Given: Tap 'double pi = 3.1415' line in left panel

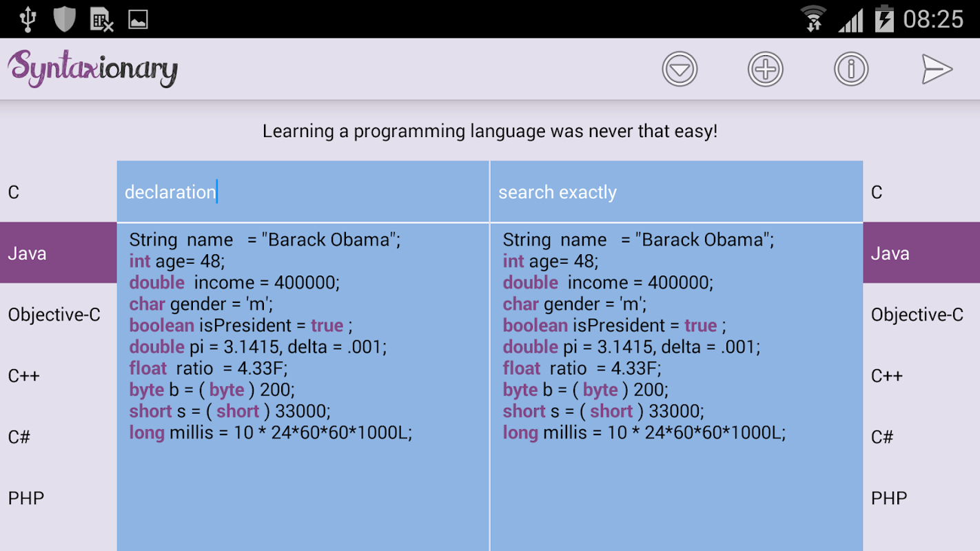Looking at the screenshot, I should tap(258, 346).
